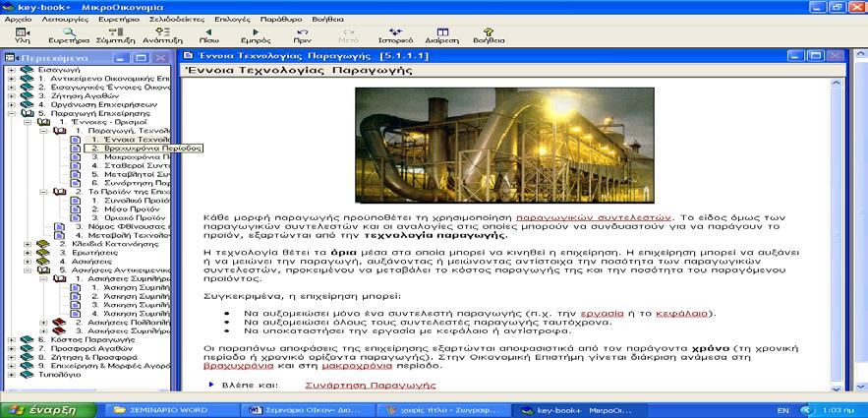The image size is (868, 418).
Task: Select tree item 1. Συνολικό Προϊόν
Action: click(x=130, y=201)
